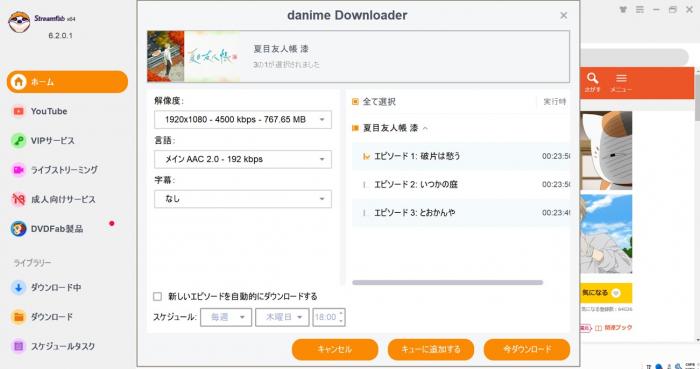700x369 pixels.
Task: Click the キャンセル button
Action: click(x=335, y=349)
